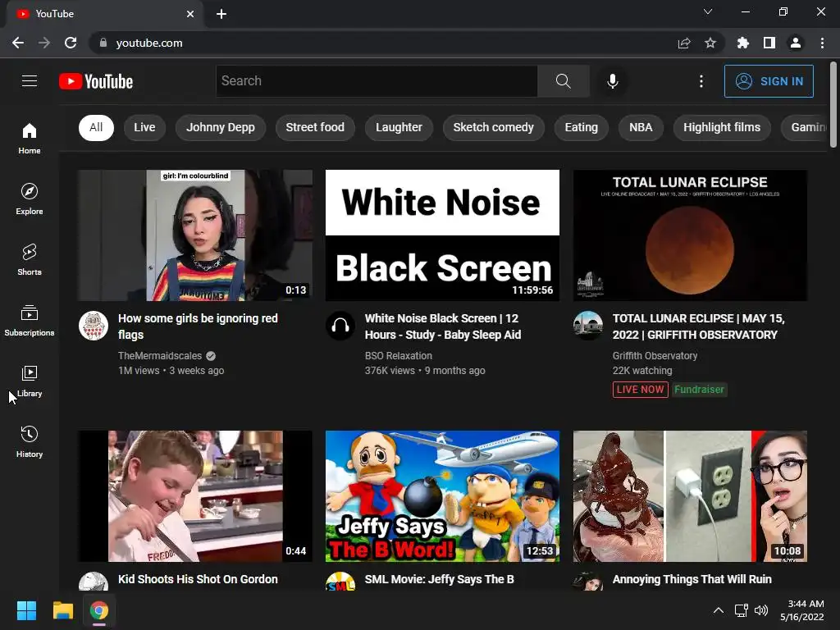Open tab search chevron in title bar
The width and height of the screenshot is (840, 630).
[708, 11]
